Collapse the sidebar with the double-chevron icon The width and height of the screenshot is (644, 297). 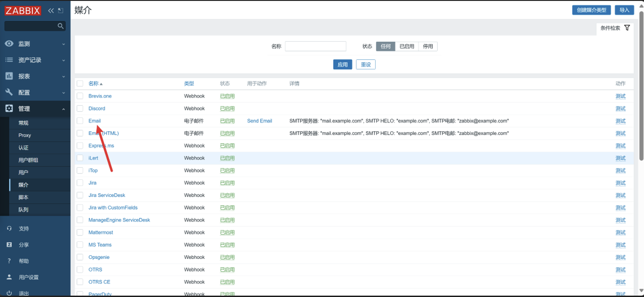click(51, 10)
